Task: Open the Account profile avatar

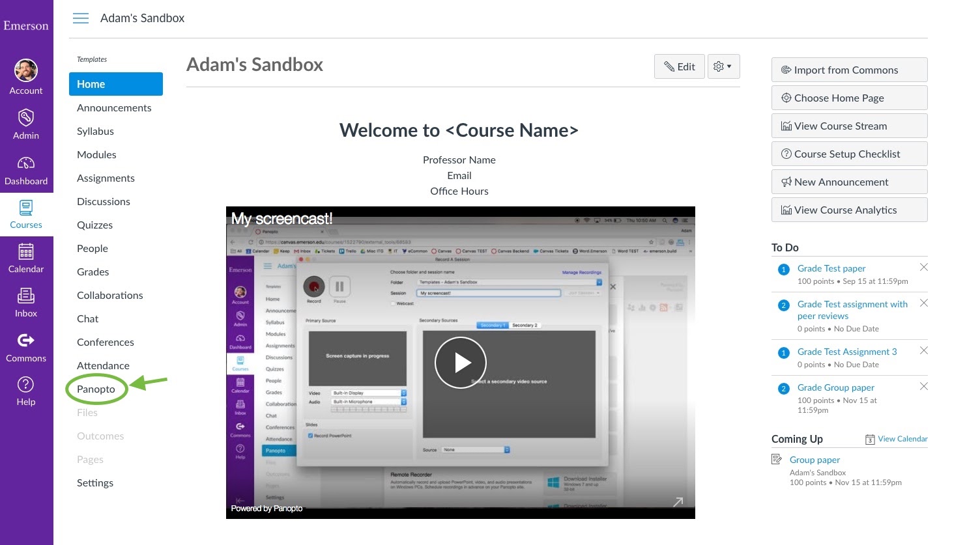Action: click(26, 70)
